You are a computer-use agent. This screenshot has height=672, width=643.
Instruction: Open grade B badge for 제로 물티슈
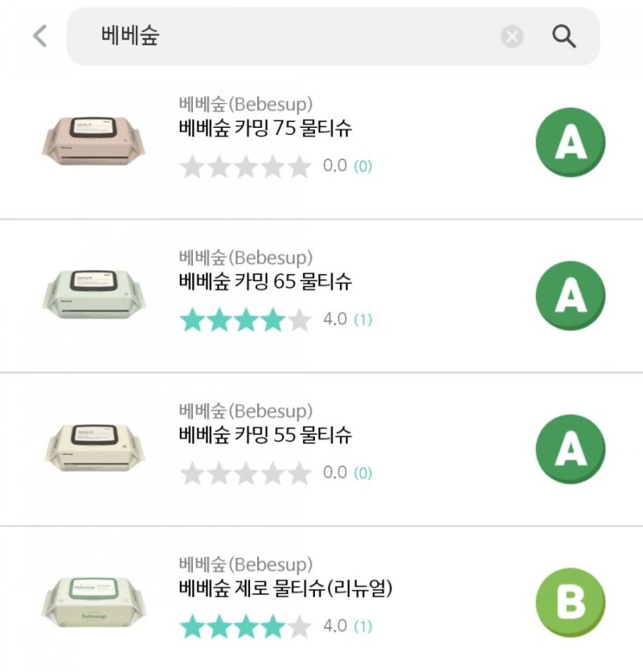[x=571, y=603]
